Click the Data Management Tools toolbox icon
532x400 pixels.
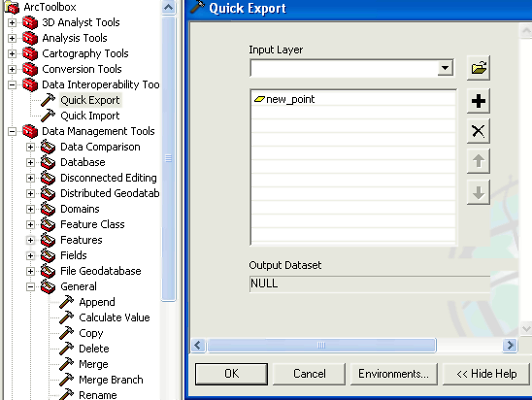[30, 131]
